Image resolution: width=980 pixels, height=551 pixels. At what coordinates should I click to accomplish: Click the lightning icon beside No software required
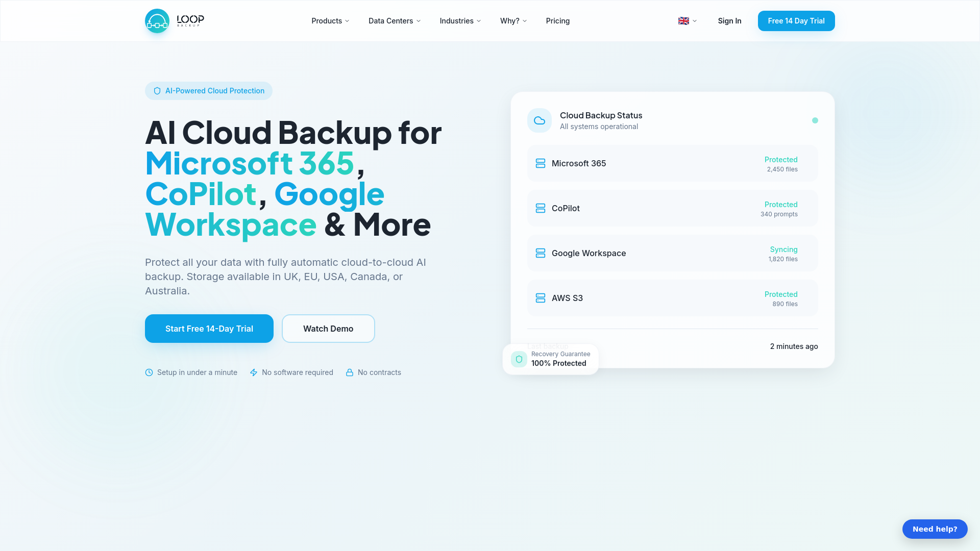[x=254, y=372]
